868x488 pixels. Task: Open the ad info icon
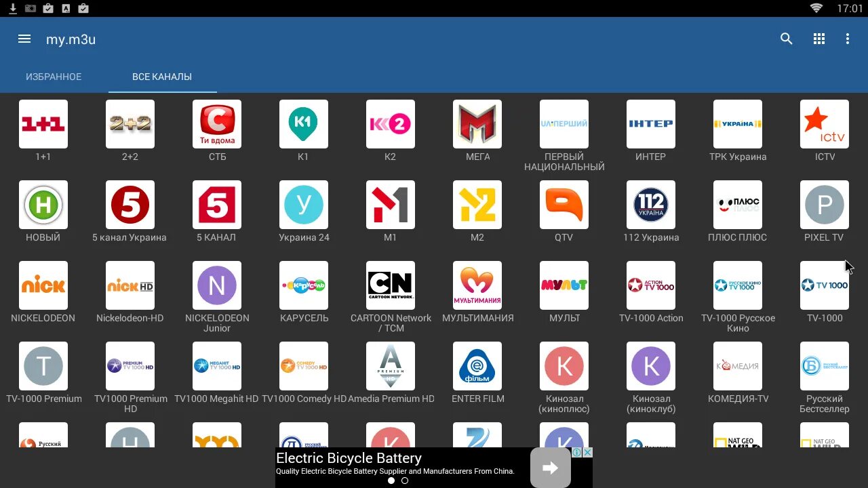tap(576, 452)
